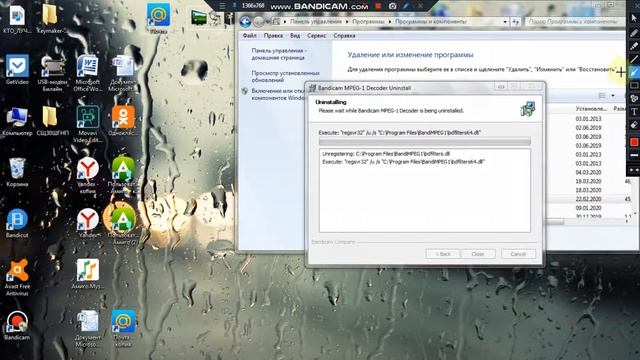Open the Bandicut desktop shortcut

tap(17, 223)
